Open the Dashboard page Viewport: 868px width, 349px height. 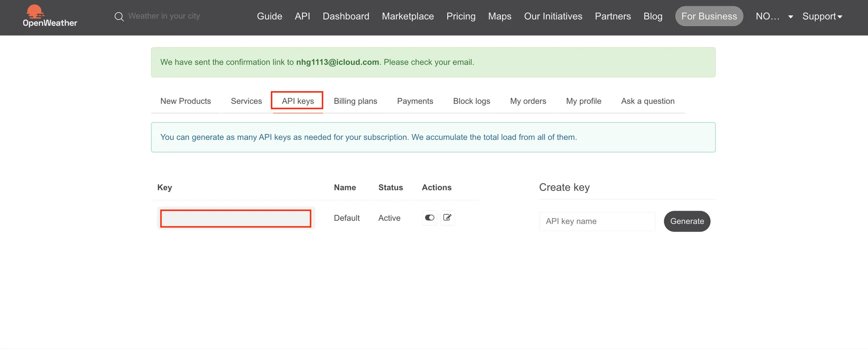click(346, 16)
